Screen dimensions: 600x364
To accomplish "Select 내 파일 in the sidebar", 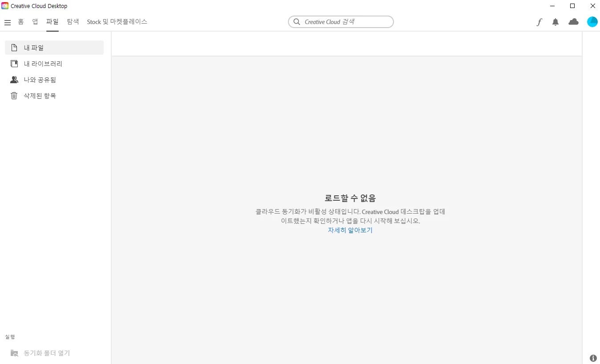I will [54, 48].
